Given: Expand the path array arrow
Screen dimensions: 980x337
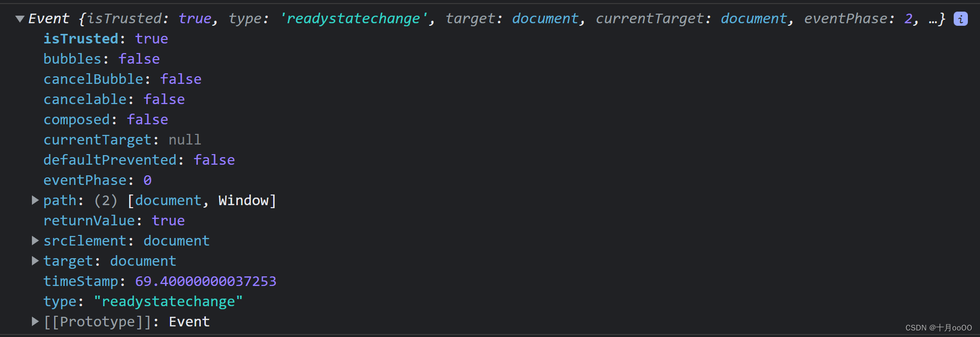Looking at the screenshot, I should coord(35,200).
